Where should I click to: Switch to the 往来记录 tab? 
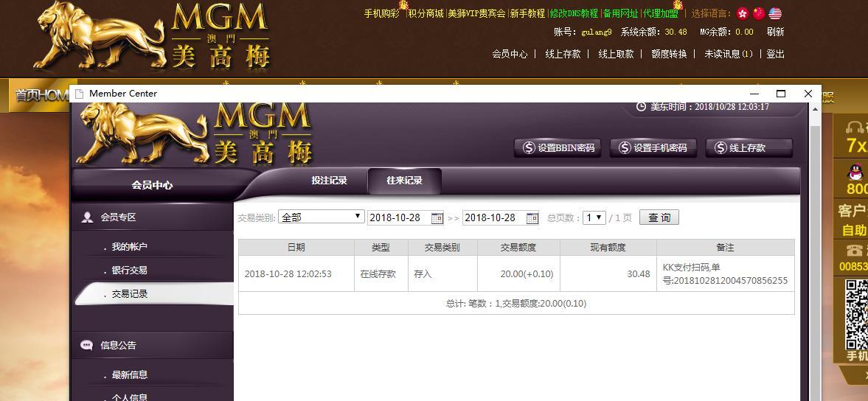tap(405, 181)
